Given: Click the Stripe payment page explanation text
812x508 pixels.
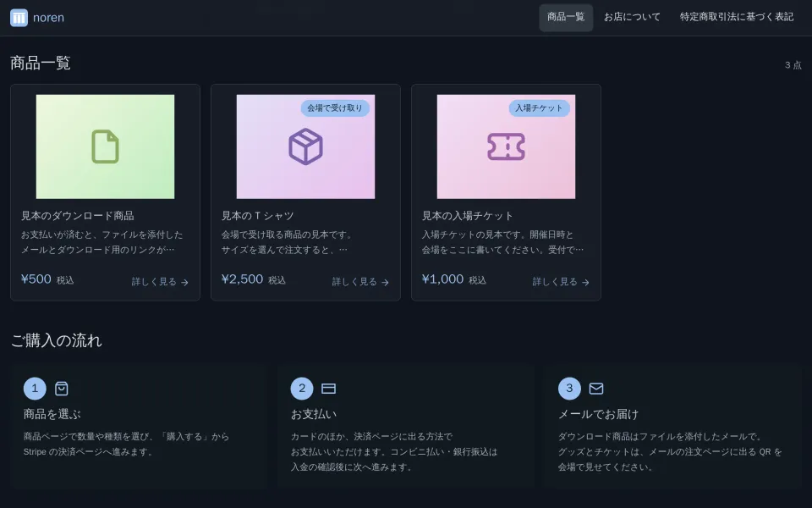Looking at the screenshot, I should click(x=126, y=444).
